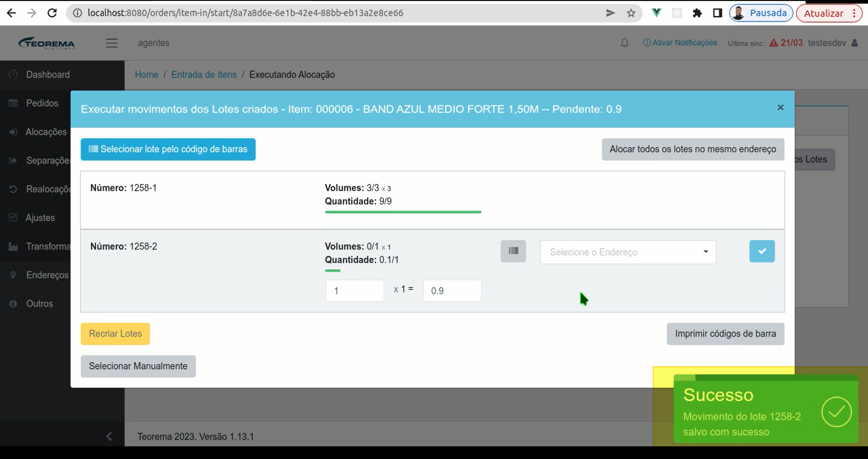This screenshot has height=459, width=868.
Task: Click Ativar Notificações link
Action: [x=680, y=43]
